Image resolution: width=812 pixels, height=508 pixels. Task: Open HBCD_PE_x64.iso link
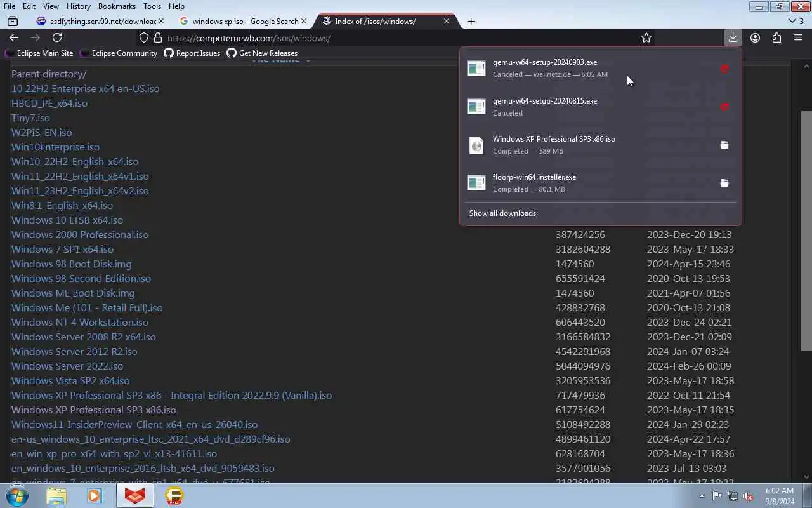pos(49,103)
